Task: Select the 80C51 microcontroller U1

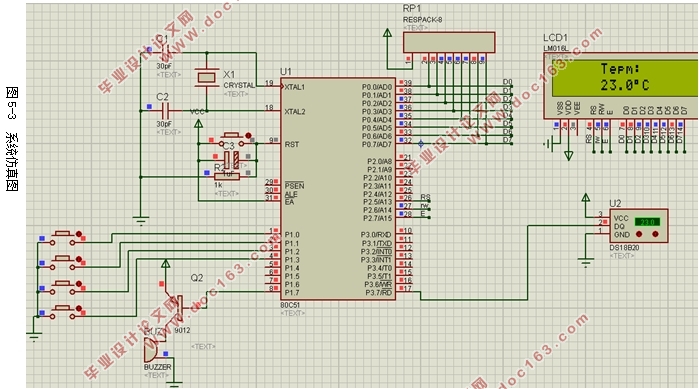Action: coord(338,189)
